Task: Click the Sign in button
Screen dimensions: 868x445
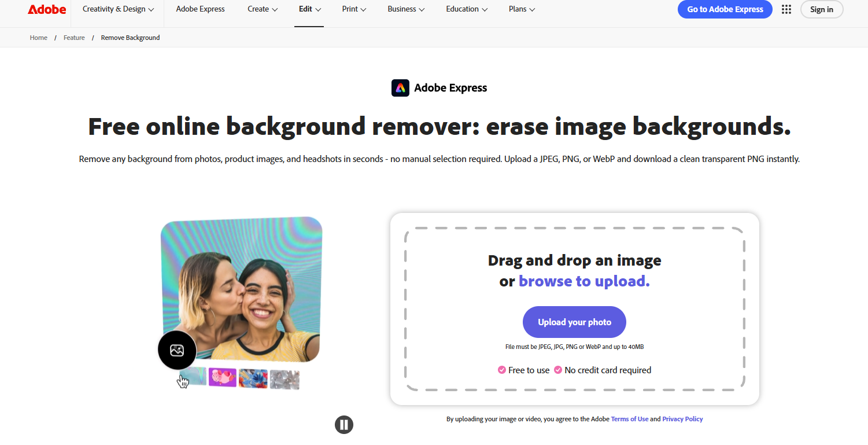Action: click(822, 9)
